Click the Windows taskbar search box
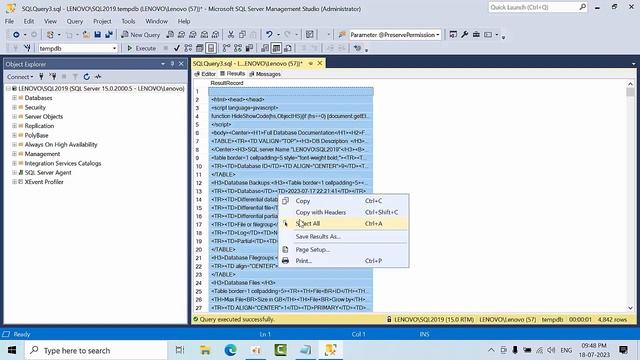Viewport: 640px width, 360px height. pyautogui.click(x=96, y=350)
